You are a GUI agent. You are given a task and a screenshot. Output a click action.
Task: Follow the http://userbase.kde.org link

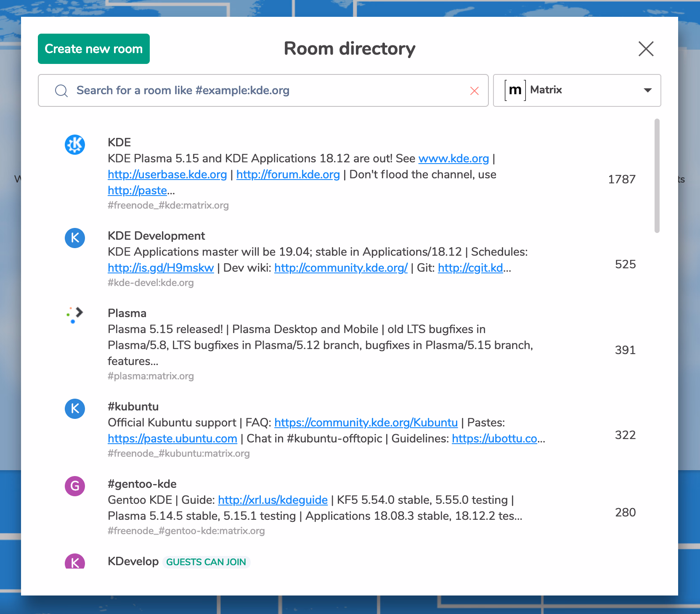167,175
